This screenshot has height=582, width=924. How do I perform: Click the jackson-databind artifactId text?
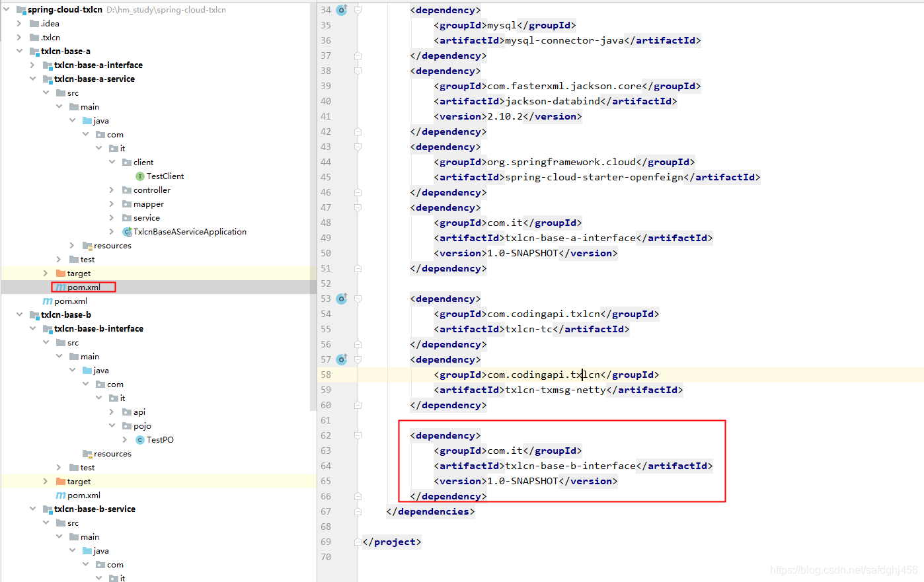[x=553, y=101]
